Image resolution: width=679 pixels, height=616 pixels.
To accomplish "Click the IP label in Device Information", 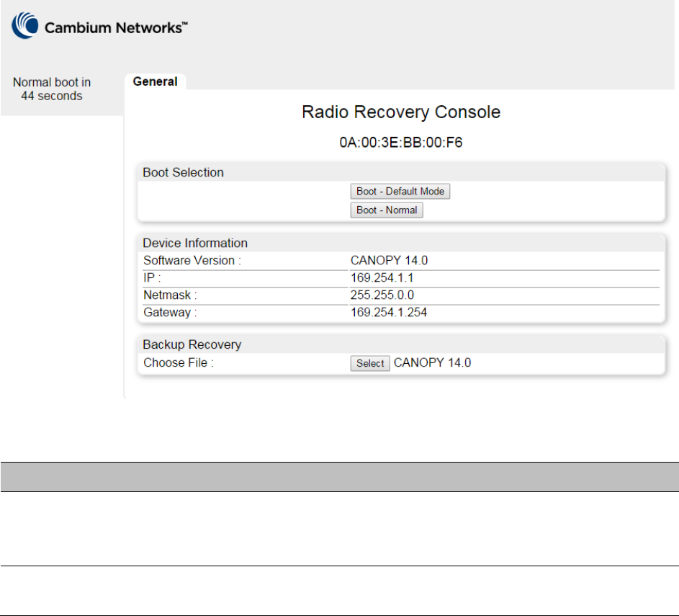I will pyautogui.click(x=152, y=277).
